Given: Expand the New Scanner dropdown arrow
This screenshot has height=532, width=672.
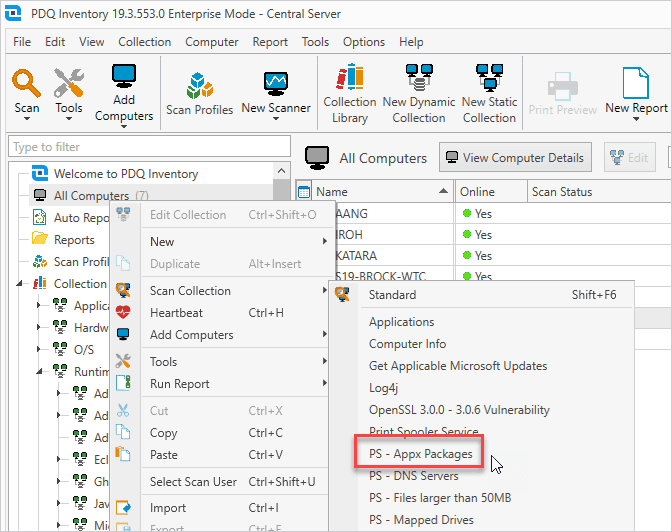Looking at the screenshot, I should coord(276,119).
